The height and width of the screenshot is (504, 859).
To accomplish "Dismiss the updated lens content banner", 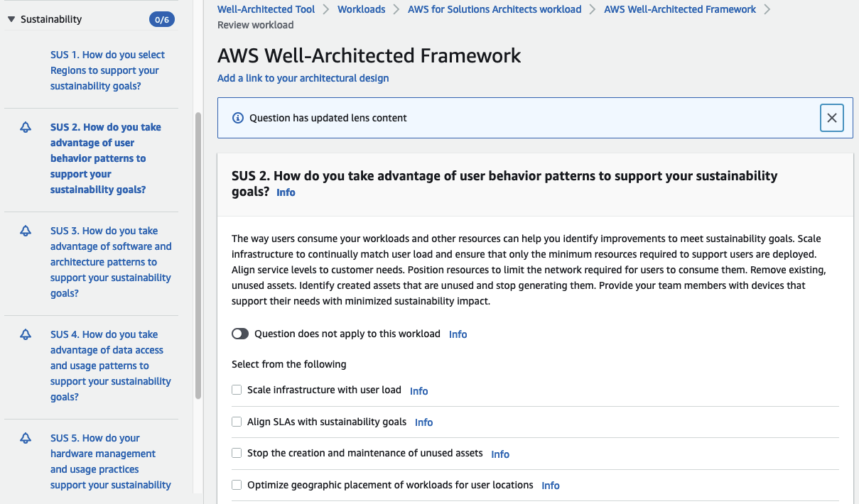I will 831,118.
